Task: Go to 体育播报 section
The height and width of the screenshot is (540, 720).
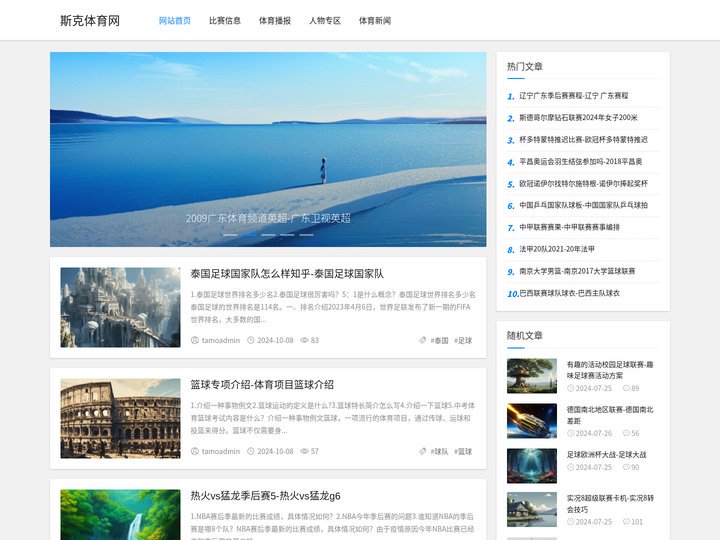Action: coord(275,21)
